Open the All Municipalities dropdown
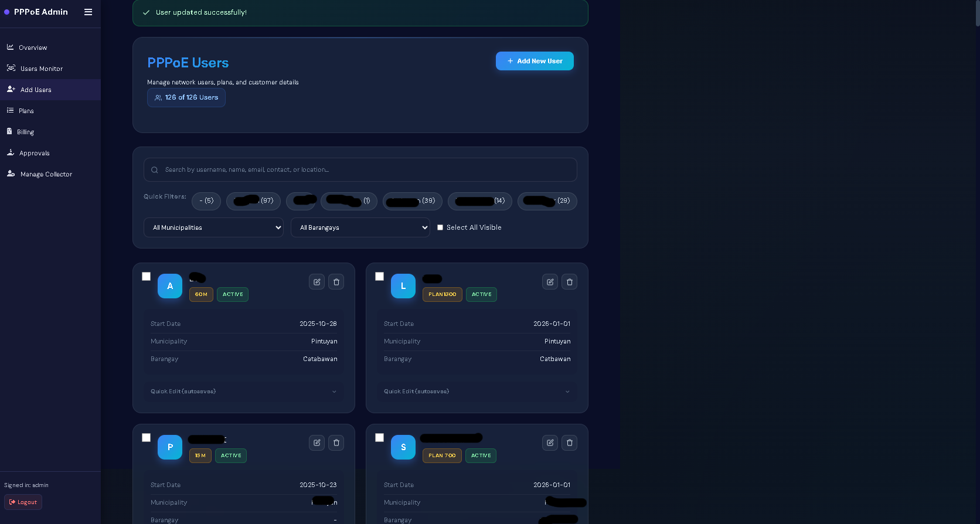The height and width of the screenshot is (524, 980). click(x=213, y=227)
